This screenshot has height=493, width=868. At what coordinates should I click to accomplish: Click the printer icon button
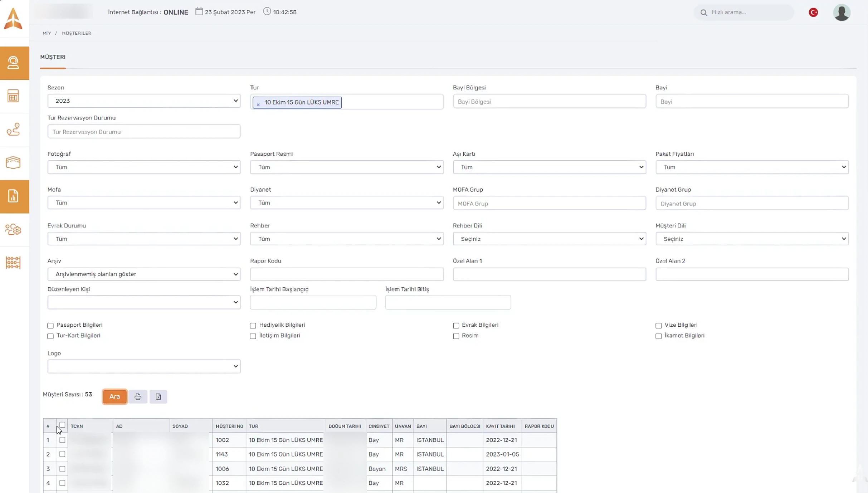tap(138, 396)
